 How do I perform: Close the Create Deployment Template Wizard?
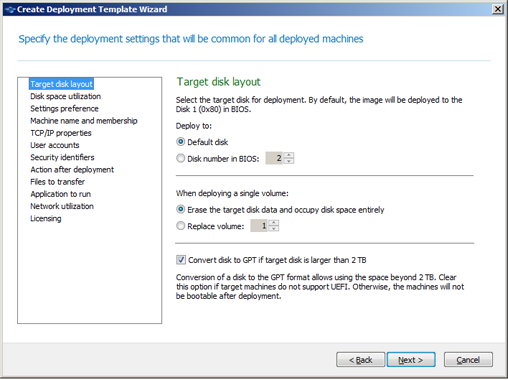(498, 9)
